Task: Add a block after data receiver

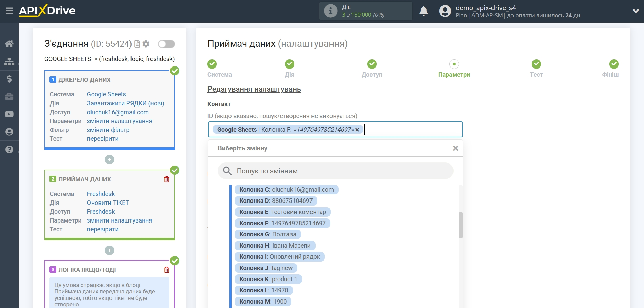Action: [x=109, y=250]
